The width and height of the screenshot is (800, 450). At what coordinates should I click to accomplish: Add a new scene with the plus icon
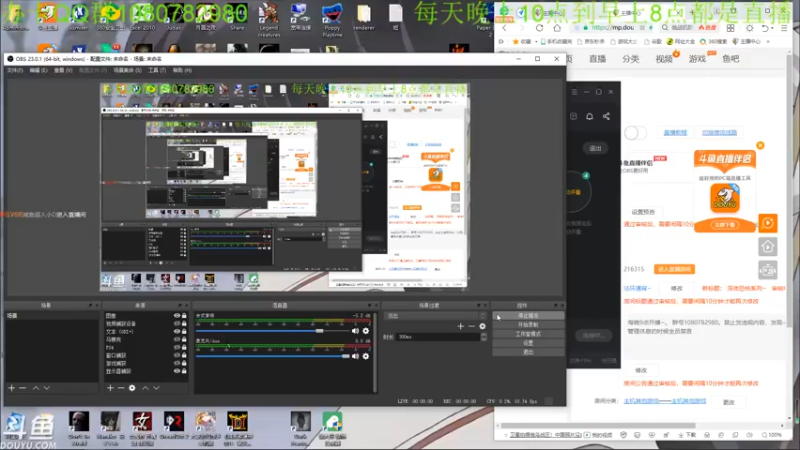[12, 388]
